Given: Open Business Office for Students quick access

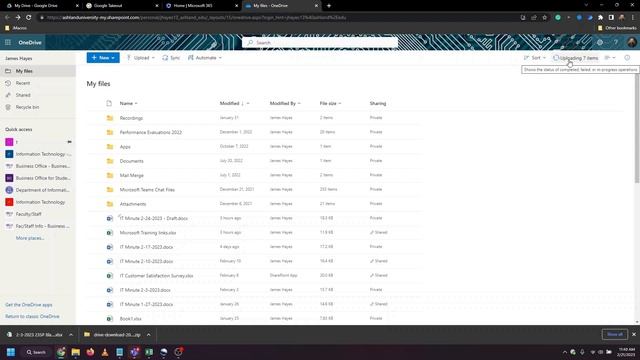Looking at the screenshot, I should 38,178.
